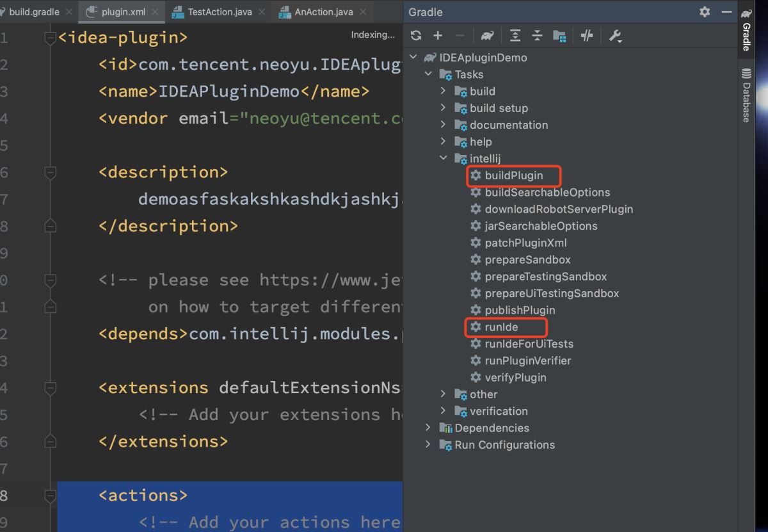The height and width of the screenshot is (532, 768).
Task: Expand the Dependencies node
Action: click(428, 428)
